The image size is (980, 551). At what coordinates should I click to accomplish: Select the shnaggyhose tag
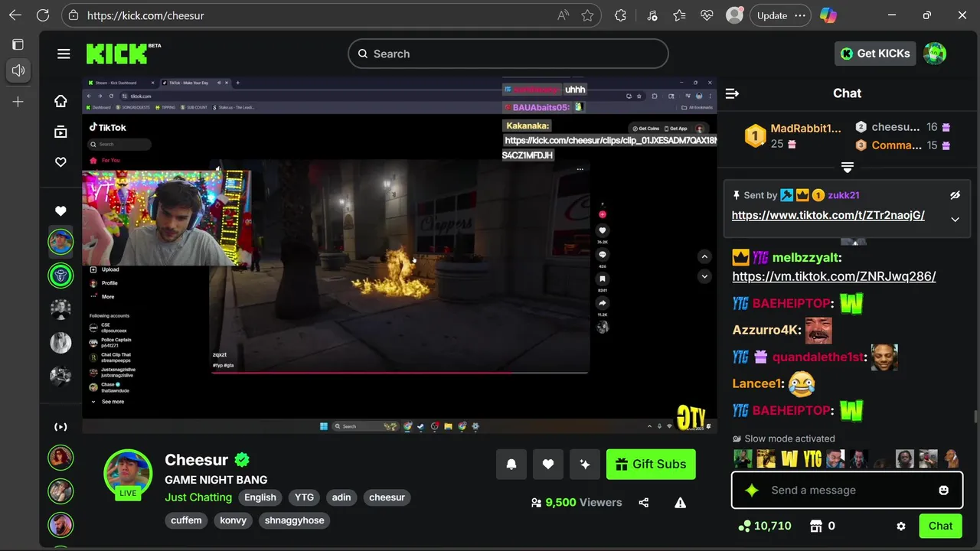tap(295, 520)
